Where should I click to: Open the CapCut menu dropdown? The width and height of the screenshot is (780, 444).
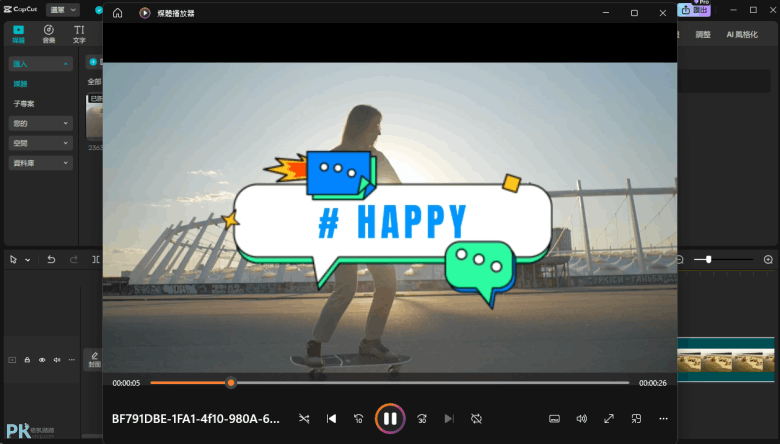[63, 9]
